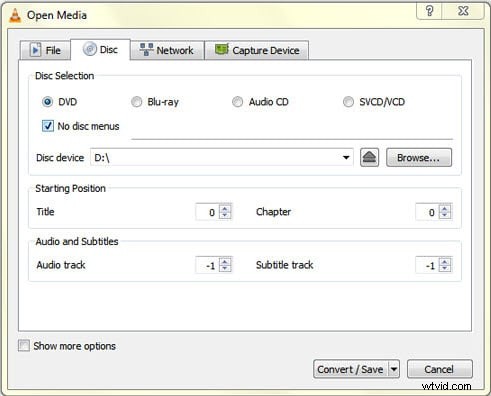Open the Network tab

click(x=167, y=50)
